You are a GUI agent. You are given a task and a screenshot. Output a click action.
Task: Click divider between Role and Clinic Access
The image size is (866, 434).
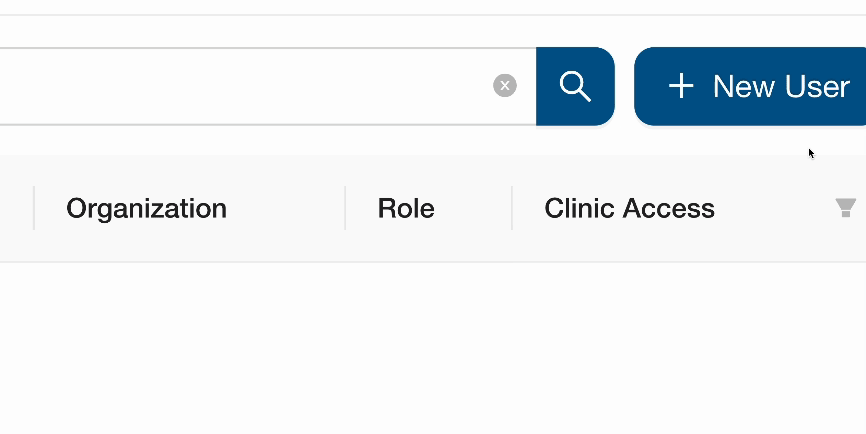coord(512,208)
